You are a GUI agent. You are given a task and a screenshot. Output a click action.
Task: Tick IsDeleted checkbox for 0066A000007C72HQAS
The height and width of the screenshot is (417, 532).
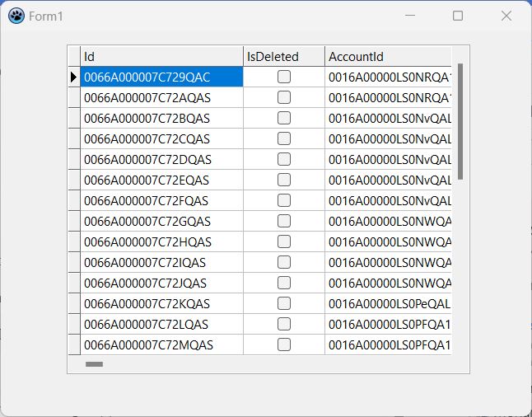[284, 241]
